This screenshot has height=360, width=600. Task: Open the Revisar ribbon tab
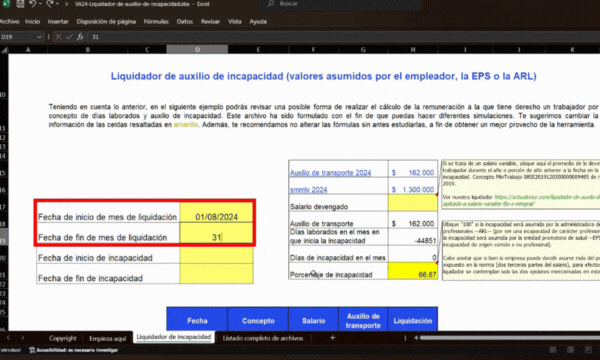(x=210, y=21)
